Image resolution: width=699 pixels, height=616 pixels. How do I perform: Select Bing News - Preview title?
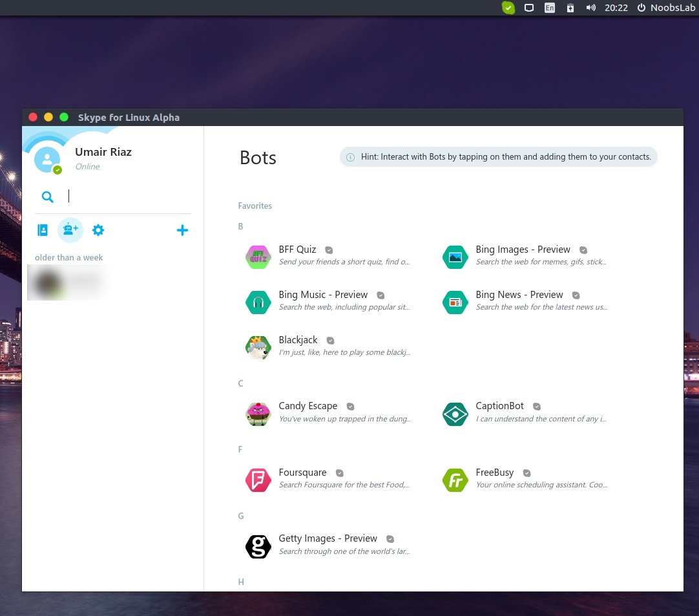(519, 295)
